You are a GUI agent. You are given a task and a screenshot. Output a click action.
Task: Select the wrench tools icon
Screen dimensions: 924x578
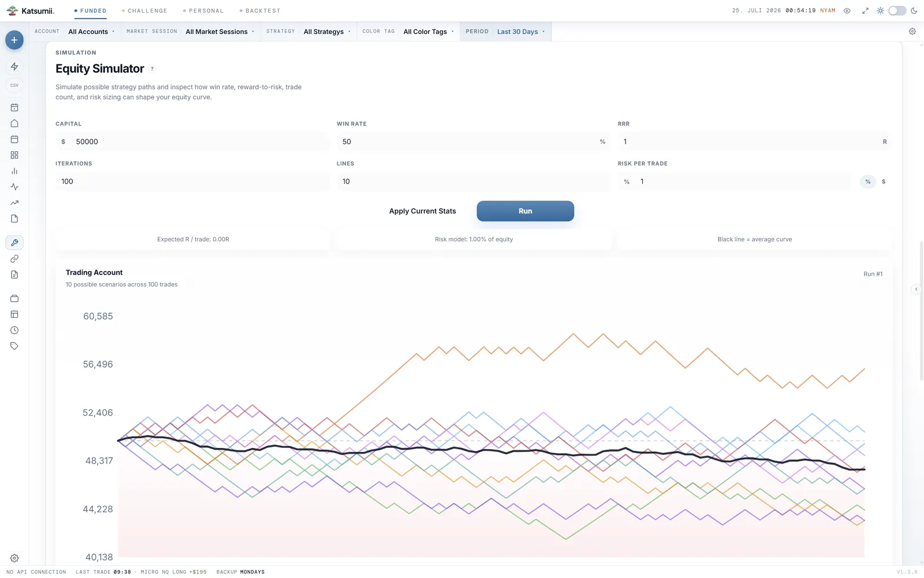pos(14,243)
